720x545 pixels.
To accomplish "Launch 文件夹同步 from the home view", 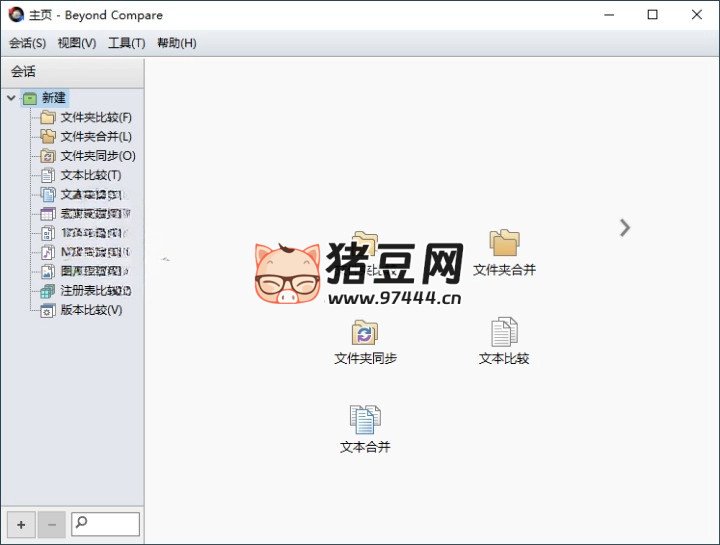I will [x=365, y=342].
